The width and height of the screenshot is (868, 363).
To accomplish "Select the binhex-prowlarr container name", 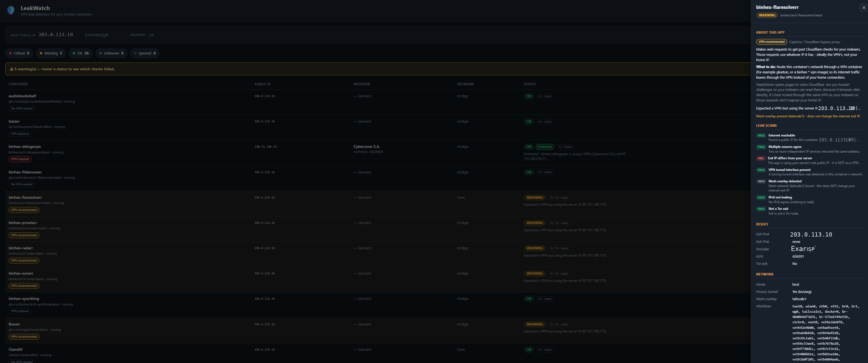I will coord(23,223).
